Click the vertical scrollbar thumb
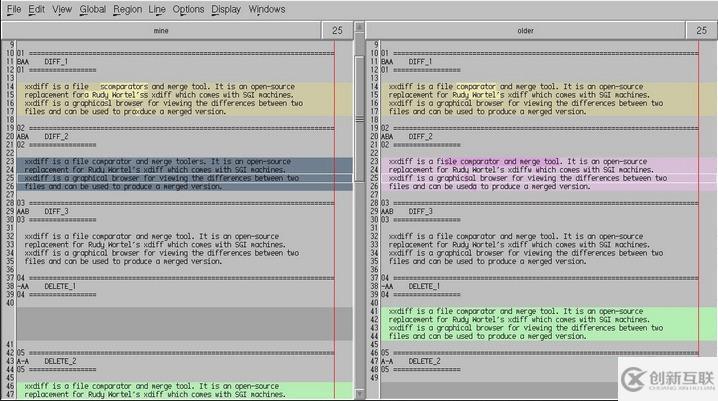The width and height of the screenshot is (718, 401). 359,119
